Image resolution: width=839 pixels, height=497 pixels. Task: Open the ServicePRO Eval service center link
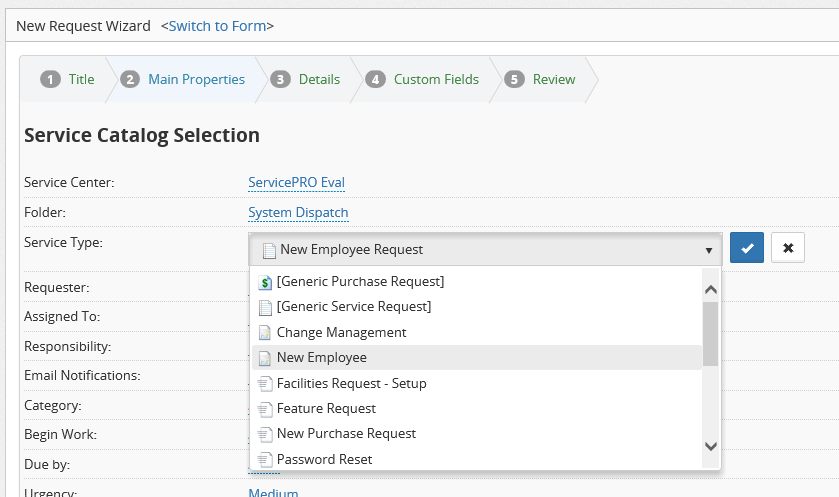point(296,182)
